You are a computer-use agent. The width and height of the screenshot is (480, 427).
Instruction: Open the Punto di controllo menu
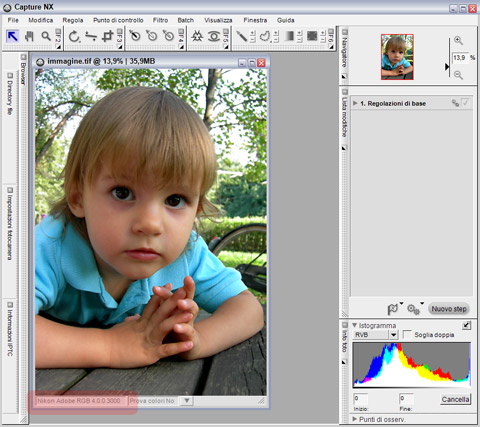[118, 20]
